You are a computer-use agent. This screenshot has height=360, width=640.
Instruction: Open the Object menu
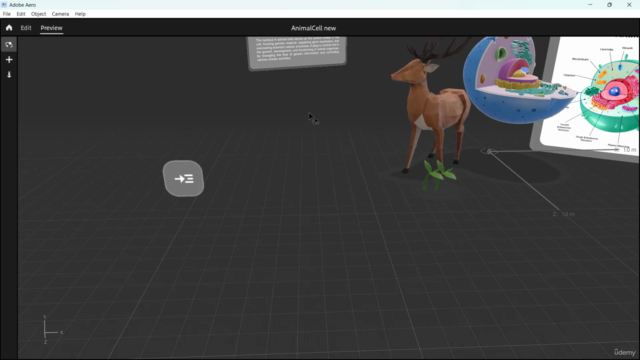(x=38, y=14)
